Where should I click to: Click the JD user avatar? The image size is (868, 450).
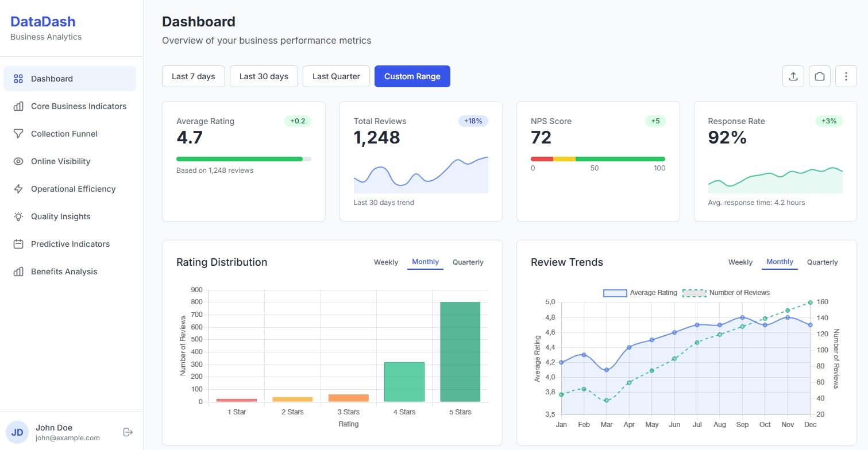pos(17,432)
